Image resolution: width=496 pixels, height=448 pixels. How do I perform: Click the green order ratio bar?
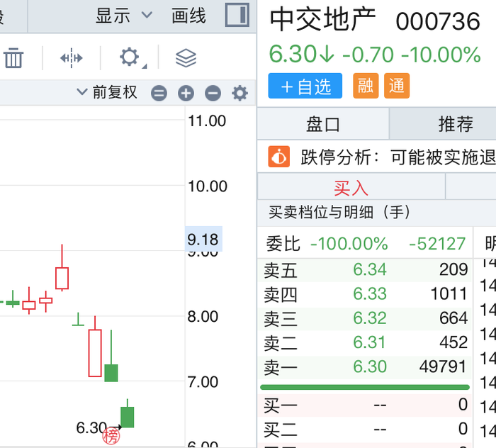point(364,387)
